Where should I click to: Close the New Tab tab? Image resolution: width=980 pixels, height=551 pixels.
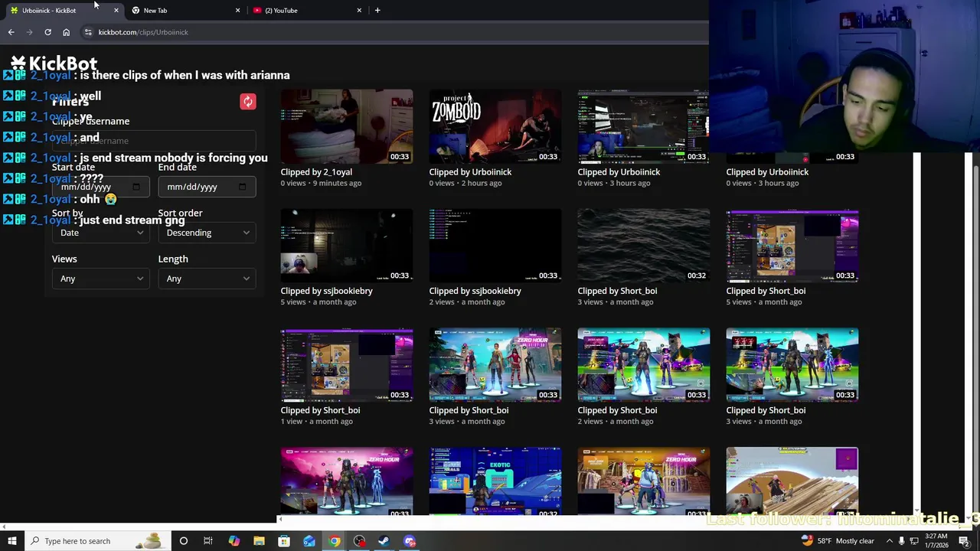pyautogui.click(x=237, y=10)
